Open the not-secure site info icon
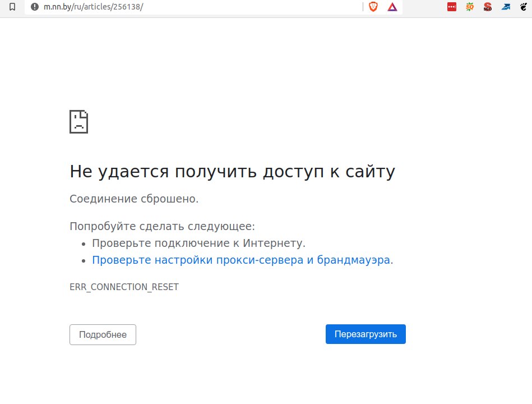The height and width of the screenshot is (404, 532). click(x=35, y=7)
